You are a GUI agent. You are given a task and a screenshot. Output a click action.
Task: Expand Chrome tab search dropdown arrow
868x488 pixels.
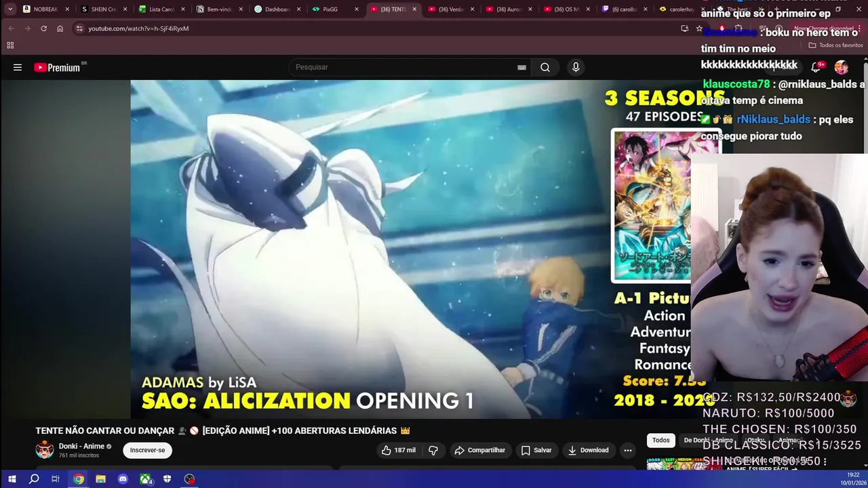tap(9, 9)
